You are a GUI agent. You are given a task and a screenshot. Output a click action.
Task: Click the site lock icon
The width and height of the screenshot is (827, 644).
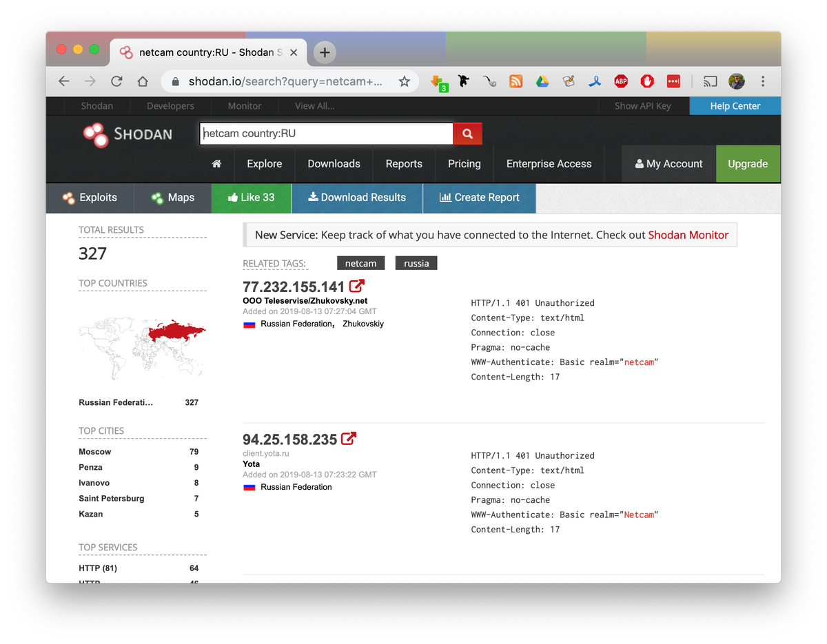pos(175,81)
